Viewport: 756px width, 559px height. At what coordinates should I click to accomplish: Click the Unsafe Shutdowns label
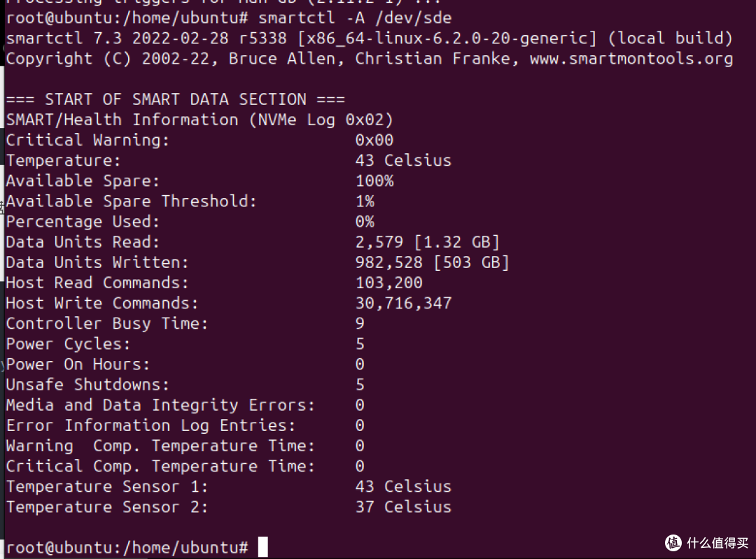[87, 385]
